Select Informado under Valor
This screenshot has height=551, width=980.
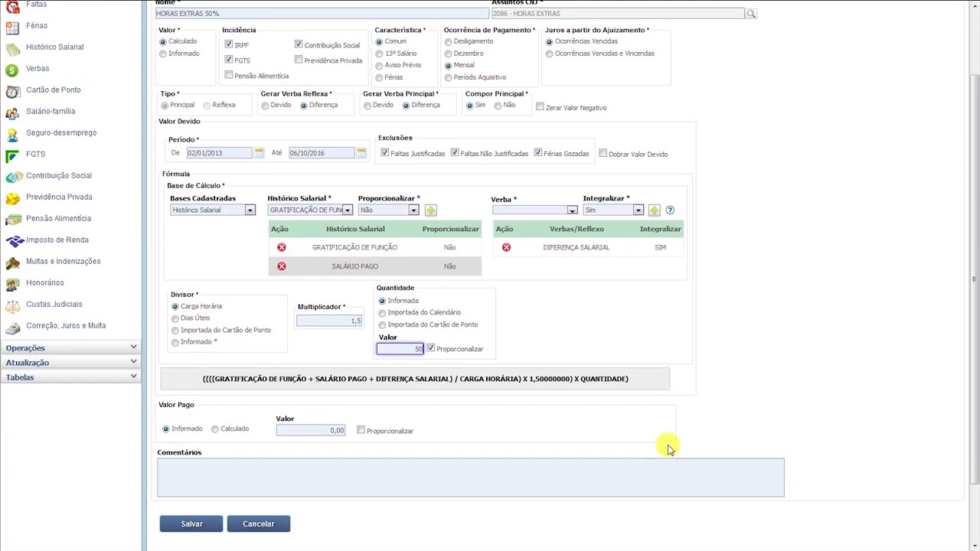coord(162,54)
